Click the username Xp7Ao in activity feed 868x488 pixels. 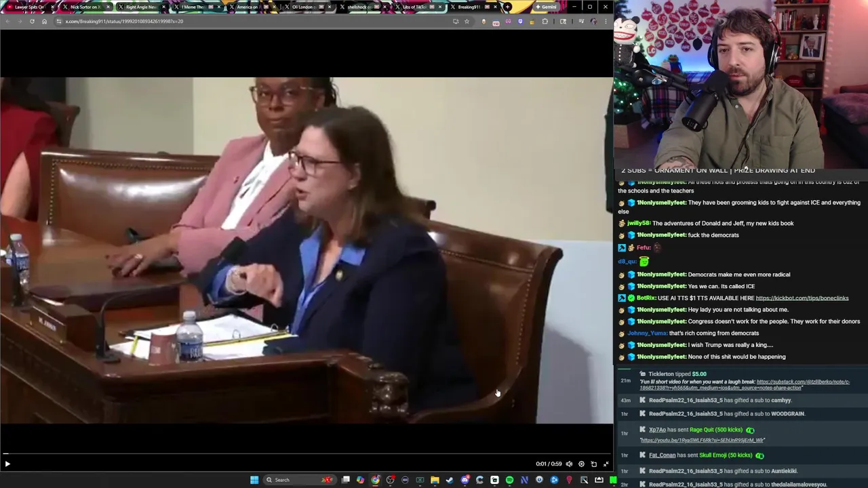coord(657,430)
